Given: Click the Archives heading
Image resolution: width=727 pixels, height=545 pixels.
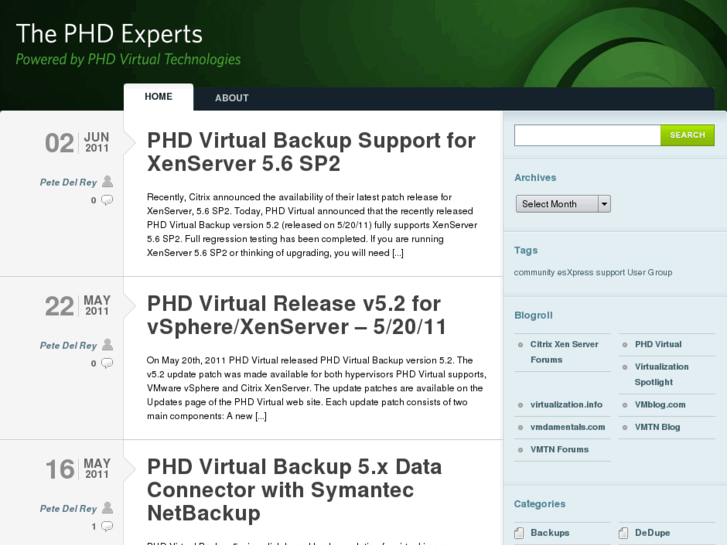Looking at the screenshot, I should (535, 178).
